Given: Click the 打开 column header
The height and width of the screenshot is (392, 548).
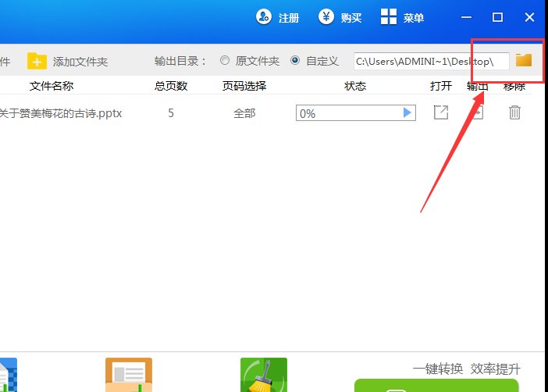Looking at the screenshot, I should [441, 86].
